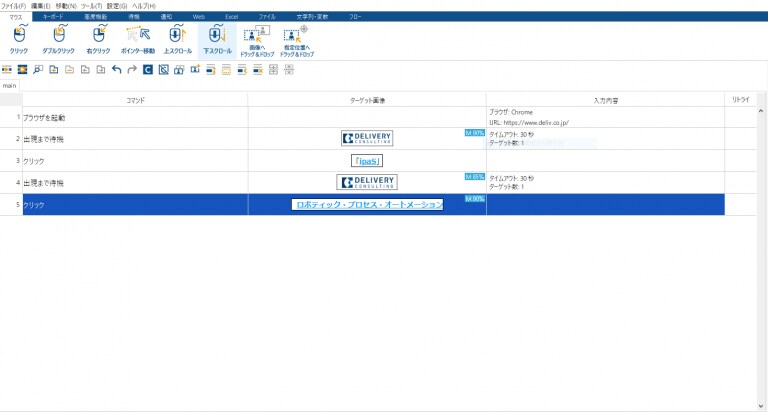Open the ヘルプ(H) menu
The height and width of the screenshot is (412, 768).
click(144, 6)
